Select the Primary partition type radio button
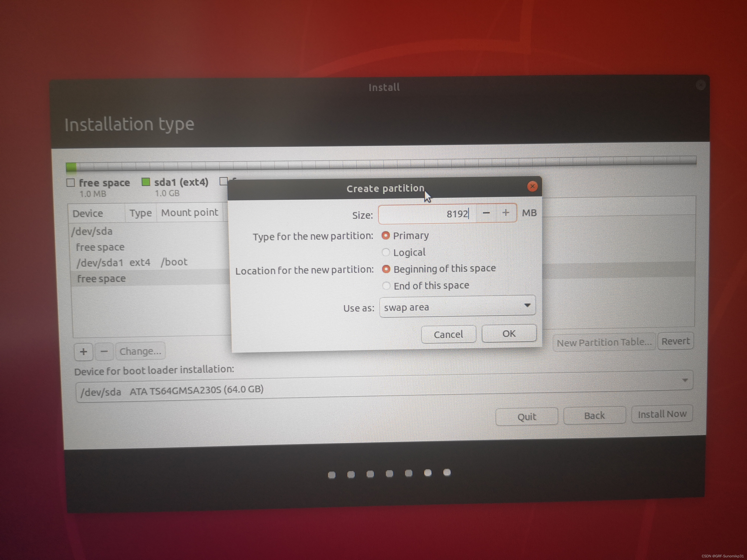 pyautogui.click(x=386, y=235)
